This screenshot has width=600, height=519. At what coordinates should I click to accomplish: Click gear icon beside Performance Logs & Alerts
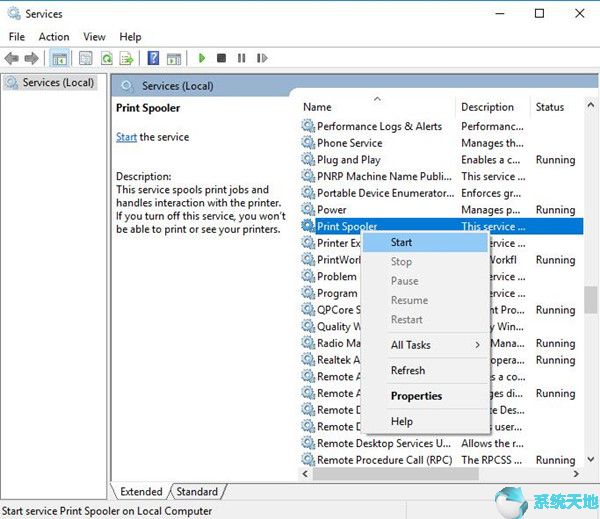[x=308, y=126]
